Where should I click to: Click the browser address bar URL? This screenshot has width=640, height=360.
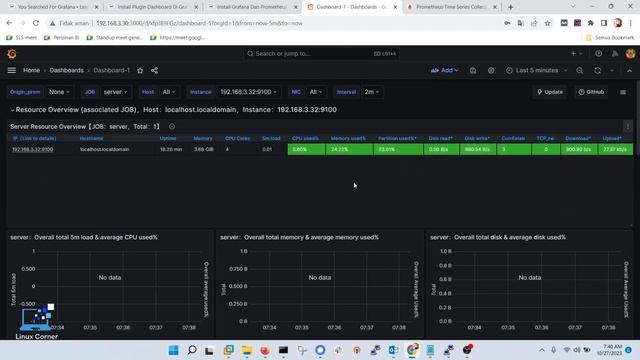[x=199, y=23]
